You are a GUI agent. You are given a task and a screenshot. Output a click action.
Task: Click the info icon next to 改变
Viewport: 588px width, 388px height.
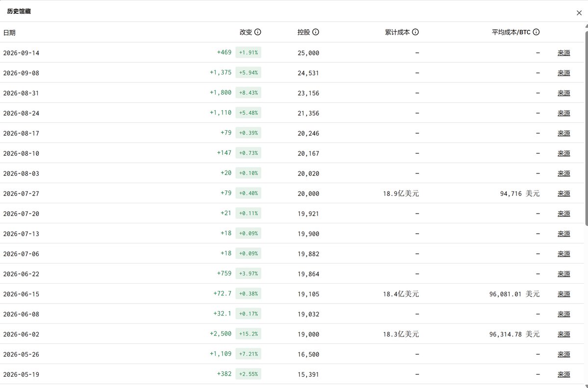[258, 32]
